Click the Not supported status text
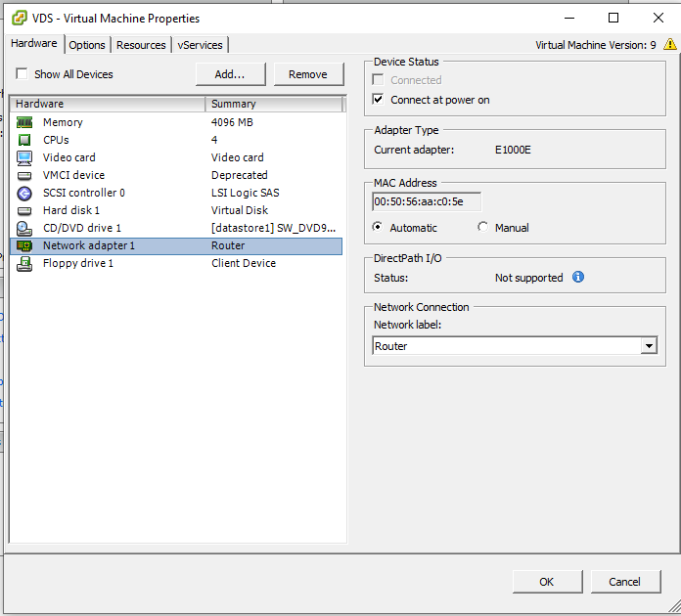Image resolution: width=681 pixels, height=616 pixels. 529,278
